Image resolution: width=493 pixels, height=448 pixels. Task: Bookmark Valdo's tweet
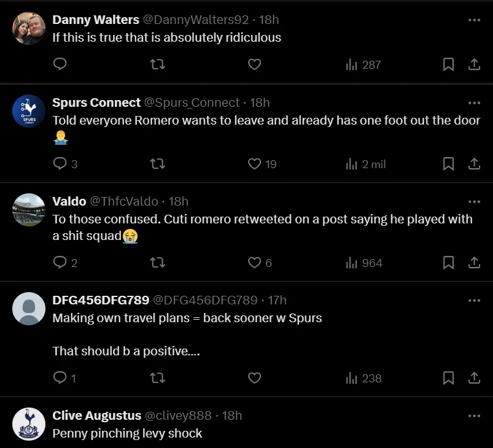[x=449, y=263]
